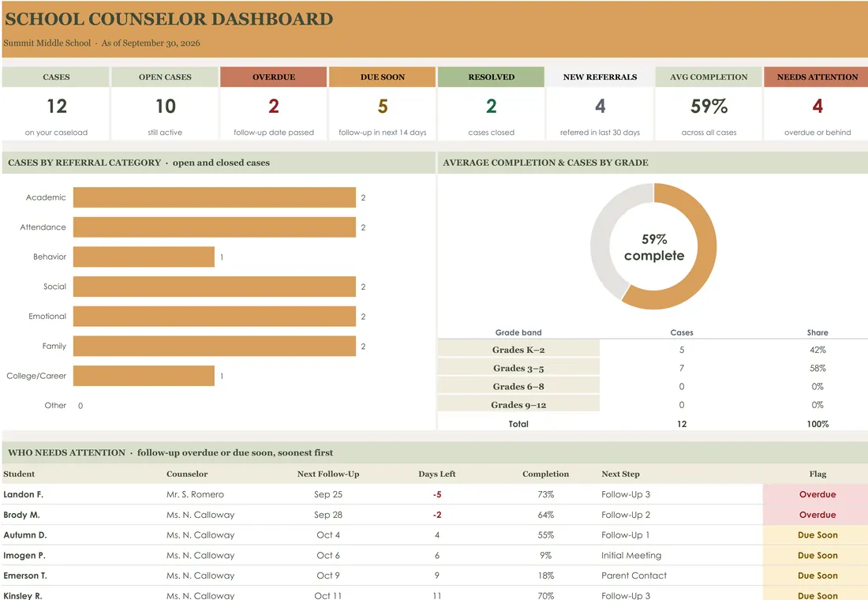Image resolution: width=868 pixels, height=600 pixels.
Task: Click Autumn D.'s Due Soon flag
Action: pos(817,535)
